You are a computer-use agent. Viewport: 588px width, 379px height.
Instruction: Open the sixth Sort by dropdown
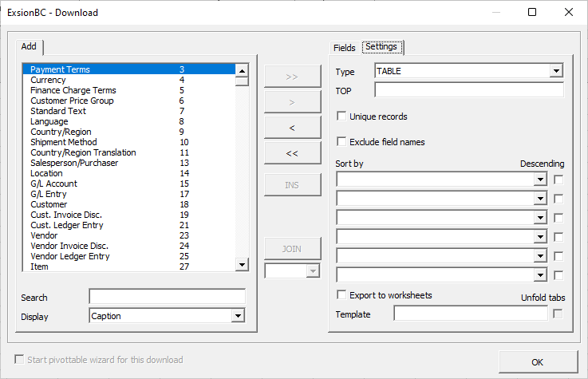pyautogui.click(x=540, y=275)
